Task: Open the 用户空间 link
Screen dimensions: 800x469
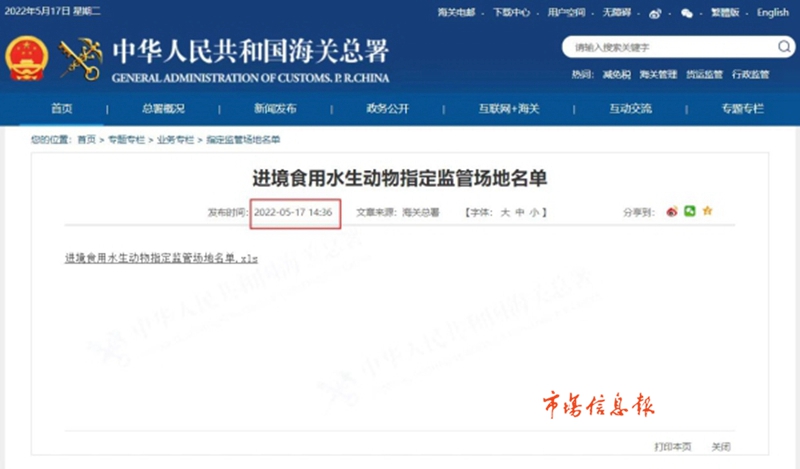Action: point(566,12)
